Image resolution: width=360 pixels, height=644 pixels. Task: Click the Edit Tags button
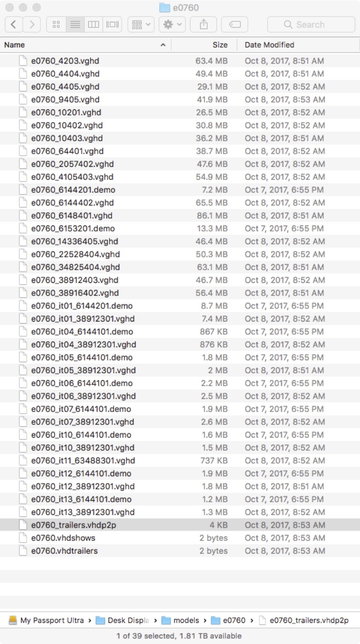[x=235, y=24]
